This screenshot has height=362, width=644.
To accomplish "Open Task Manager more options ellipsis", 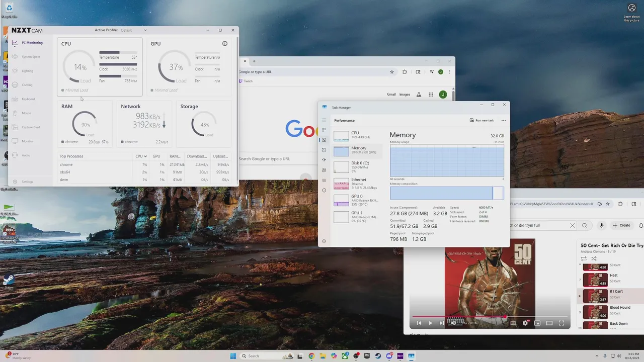I will click(504, 121).
